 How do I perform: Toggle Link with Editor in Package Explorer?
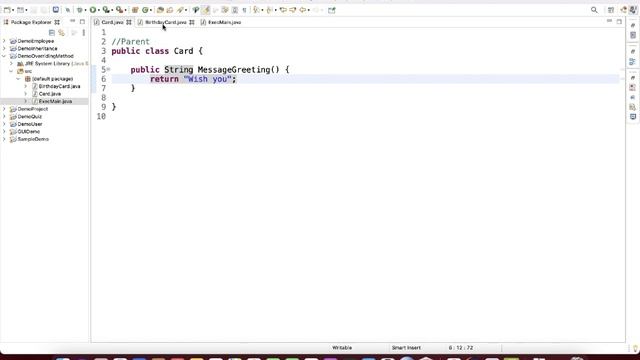pos(62,33)
